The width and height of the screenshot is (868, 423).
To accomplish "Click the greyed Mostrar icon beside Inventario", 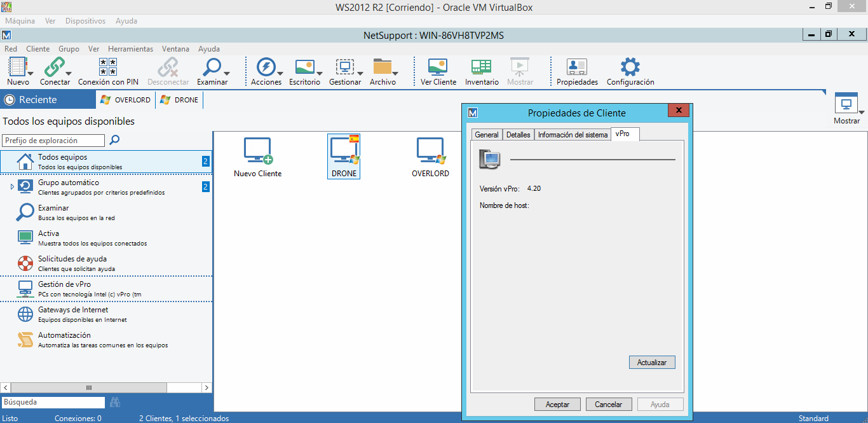I will [x=520, y=67].
